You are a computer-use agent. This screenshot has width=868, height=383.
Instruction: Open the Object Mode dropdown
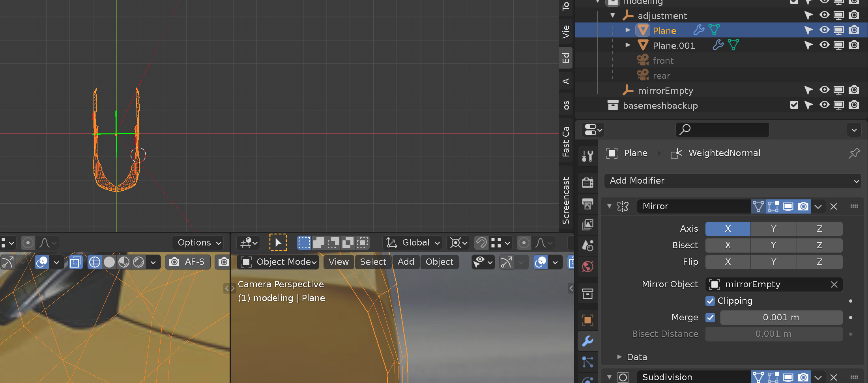point(278,262)
